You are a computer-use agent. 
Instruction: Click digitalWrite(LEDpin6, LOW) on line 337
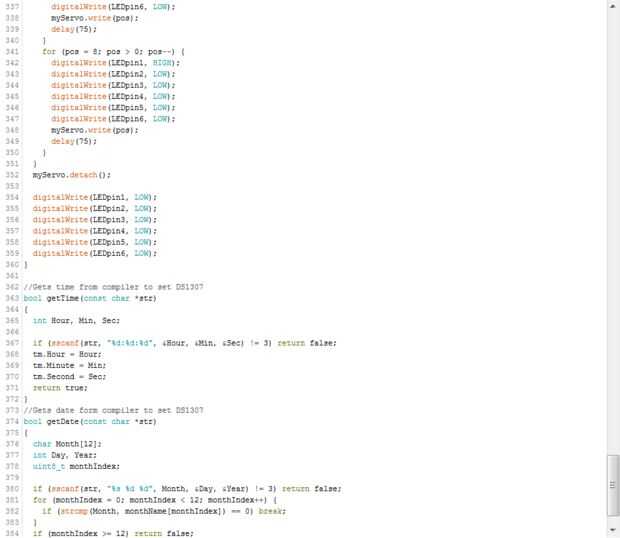113,7
